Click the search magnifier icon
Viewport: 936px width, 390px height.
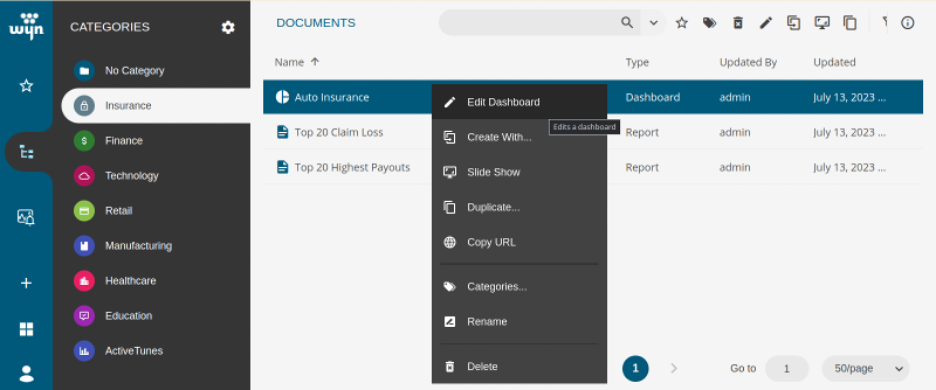[627, 23]
